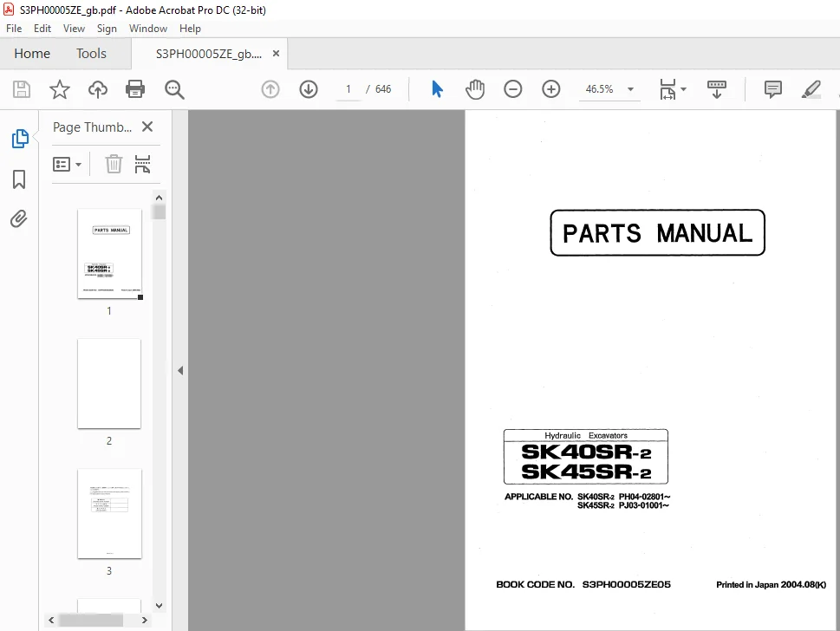The image size is (840, 631).
Task: Switch to the Home tab
Action: tap(32, 54)
